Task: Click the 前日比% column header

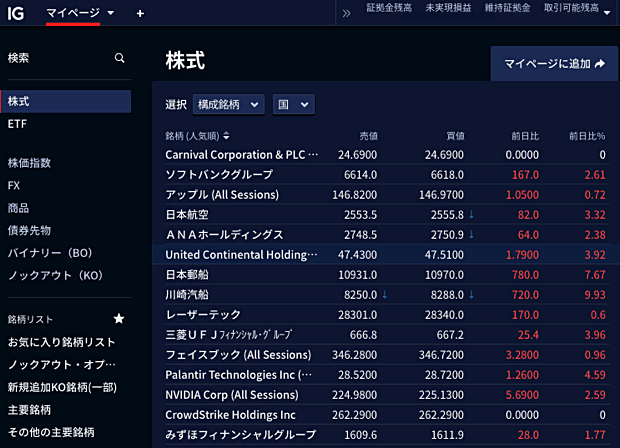Action: (587, 136)
